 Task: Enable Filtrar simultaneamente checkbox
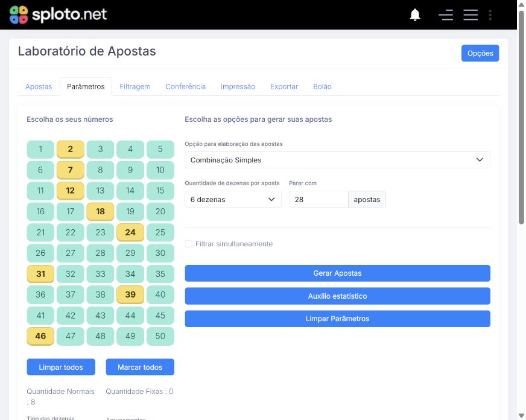(x=189, y=244)
